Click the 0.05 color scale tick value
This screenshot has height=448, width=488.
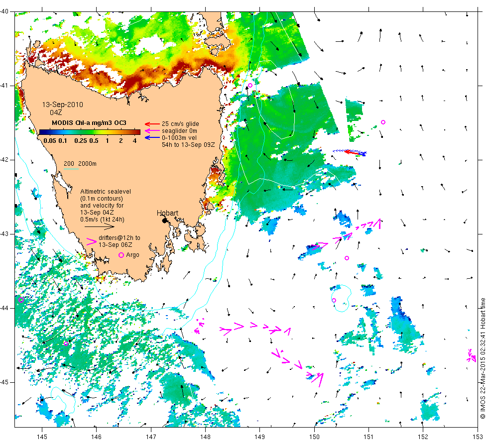[x=50, y=140]
